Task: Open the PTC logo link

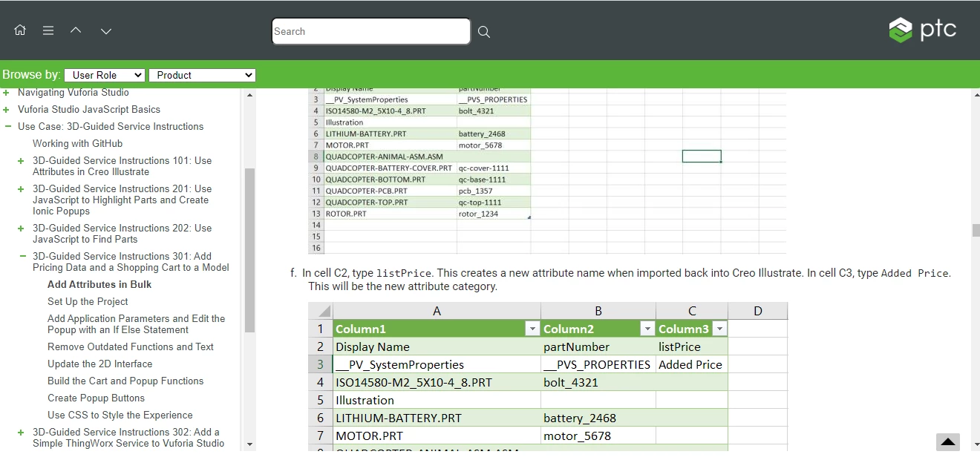Action: tap(922, 30)
